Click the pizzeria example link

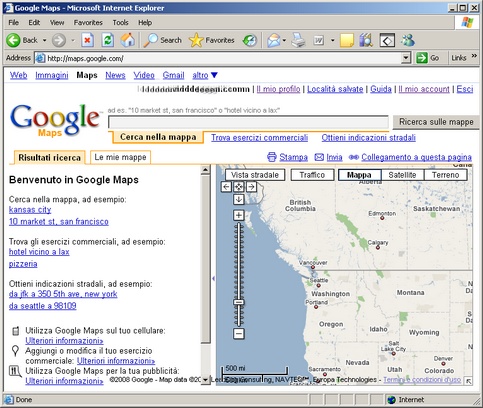(23, 264)
